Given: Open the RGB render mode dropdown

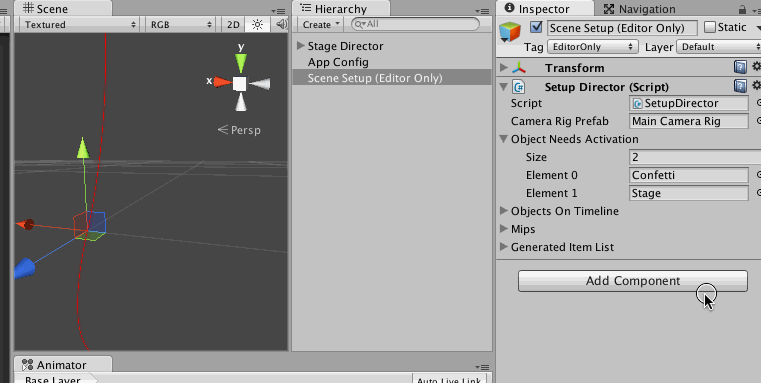Looking at the screenshot, I should tap(181, 24).
